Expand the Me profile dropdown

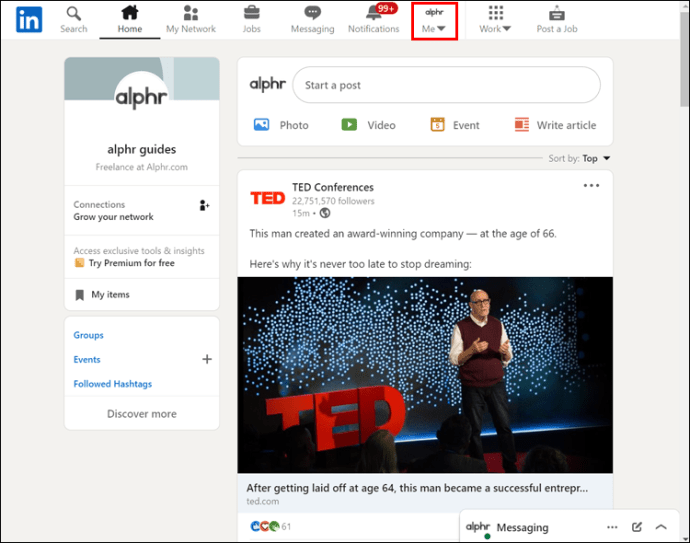click(x=434, y=21)
